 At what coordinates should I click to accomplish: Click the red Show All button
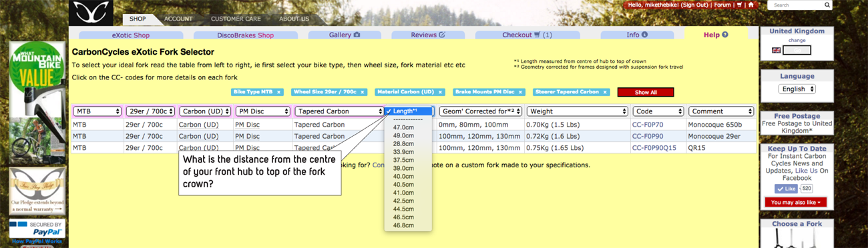pyautogui.click(x=646, y=92)
